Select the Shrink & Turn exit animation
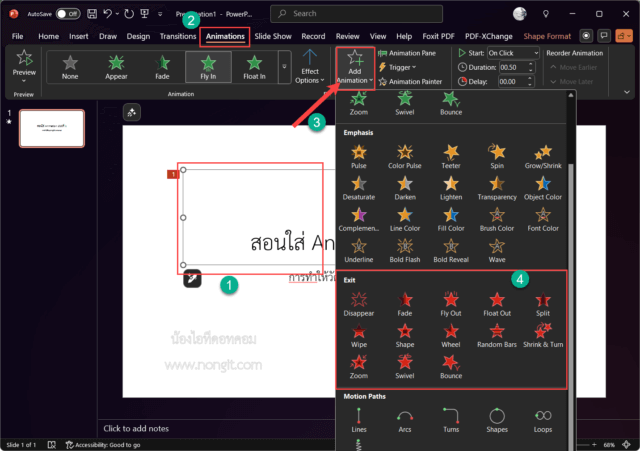This screenshot has height=451, width=640. (x=543, y=336)
